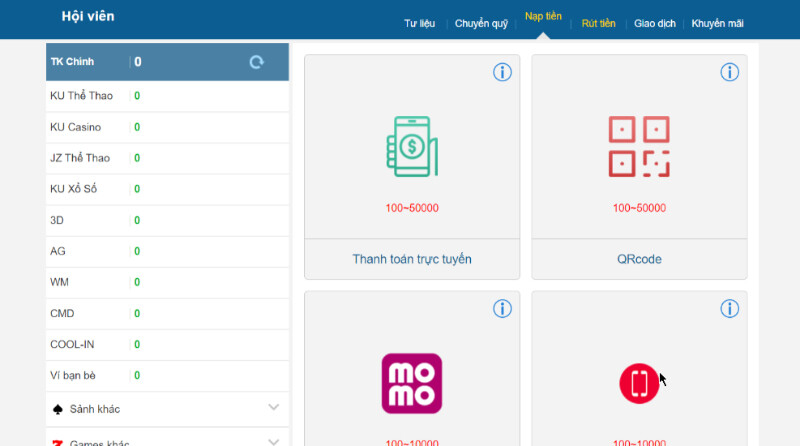The height and width of the screenshot is (446, 800).
Task: Expand the Games khác section chevron
Action: tap(273, 441)
